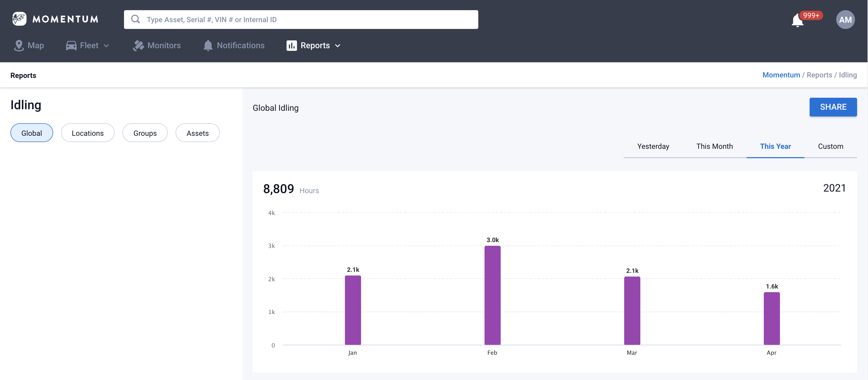This screenshot has height=380, width=868.
Task: Click the Fleet car icon
Action: [71, 46]
